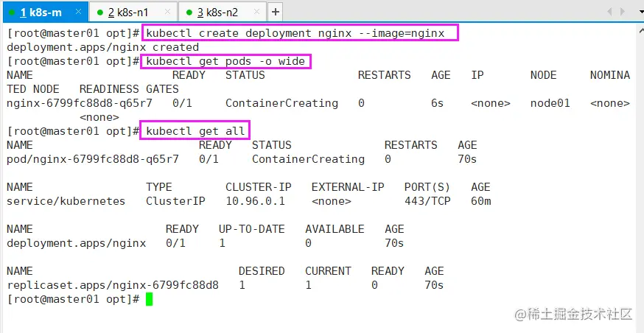
Task: Click the 'READINESS GATES' header text
Action: click(129, 89)
